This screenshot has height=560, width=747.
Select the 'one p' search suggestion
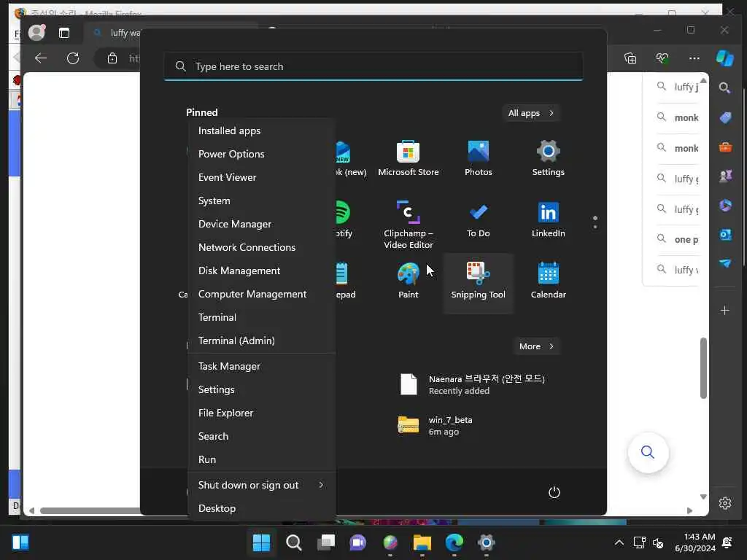click(x=678, y=239)
